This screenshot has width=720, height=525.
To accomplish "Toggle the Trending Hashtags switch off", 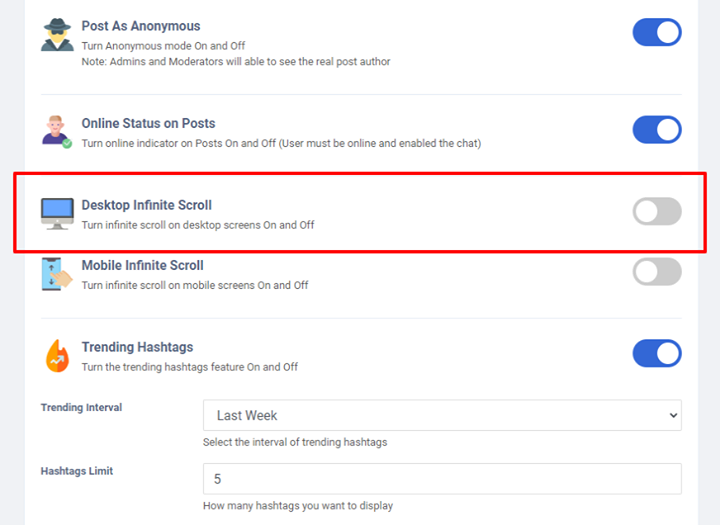I will [x=657, y=353].
